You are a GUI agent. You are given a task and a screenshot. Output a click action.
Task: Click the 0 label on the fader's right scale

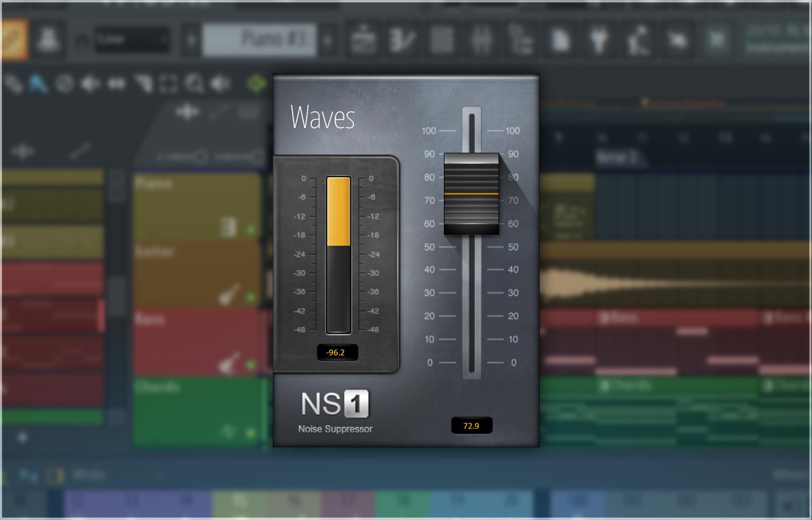513,363
